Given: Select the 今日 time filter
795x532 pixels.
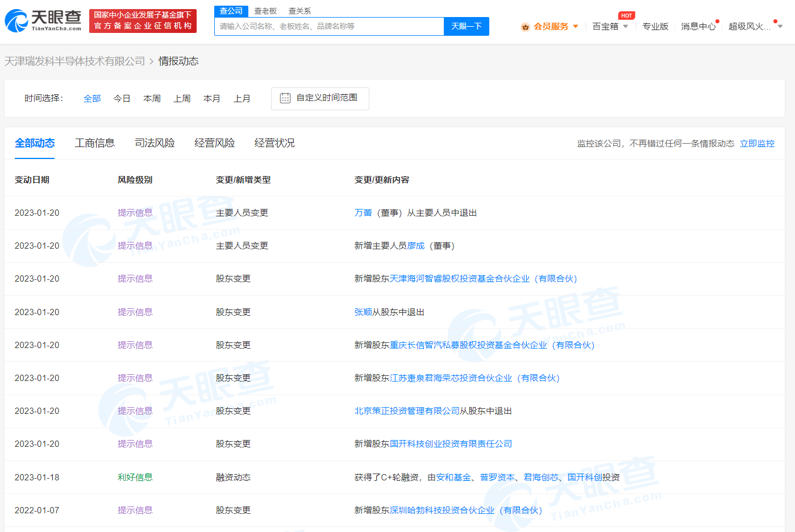Looking at the screenshot, I should (x=122, y=98).
